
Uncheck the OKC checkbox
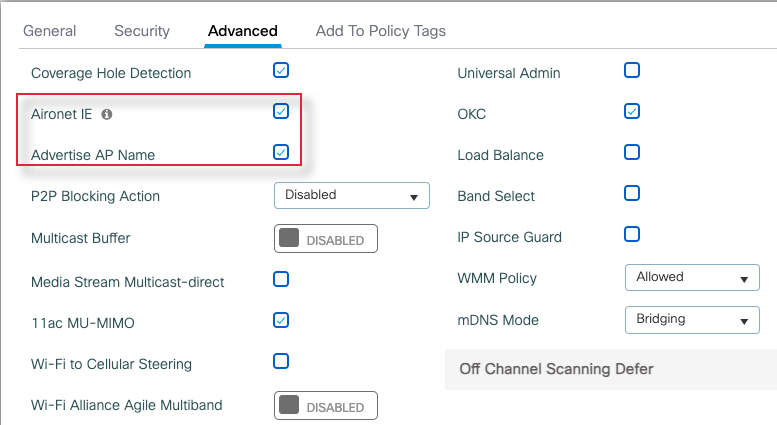click(x=632, y=111)
